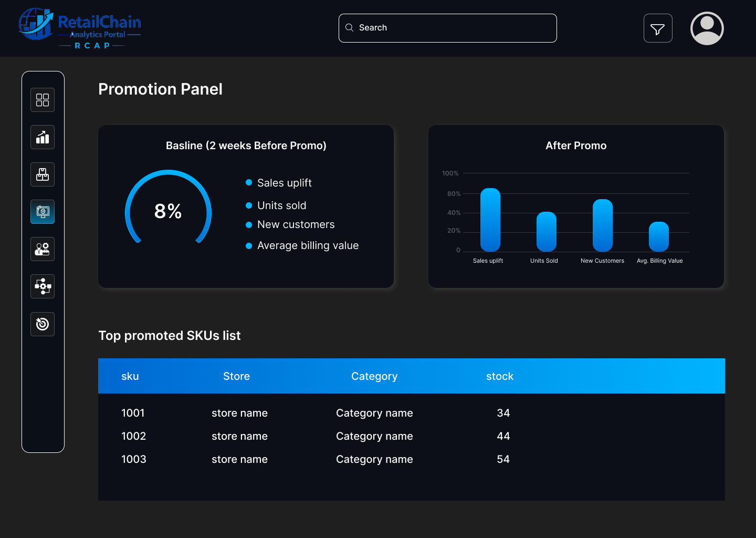This screenshot has width=756, height=538.
Task: Toggle the Average billing value legend dot
Action: tap(248, 245)
